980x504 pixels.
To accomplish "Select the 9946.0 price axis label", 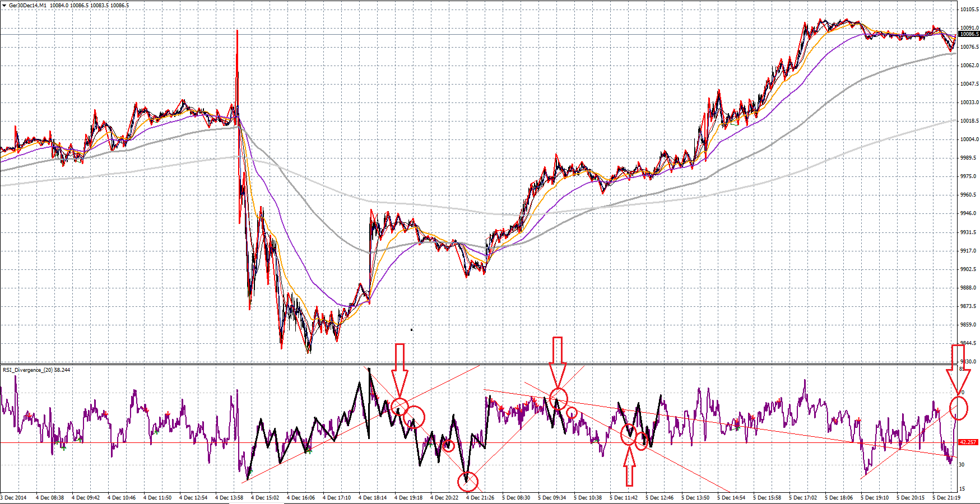I will [968, 213].
